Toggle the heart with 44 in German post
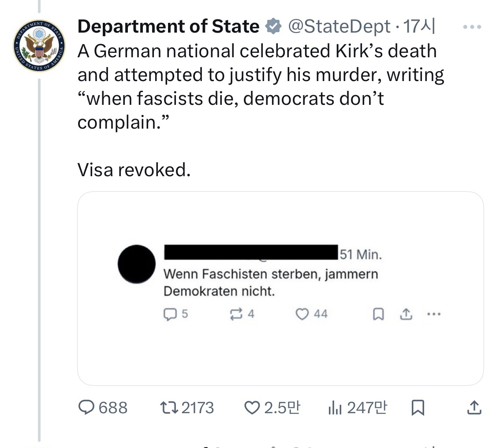This screenshot has width=496, height=448. (302, 314)
